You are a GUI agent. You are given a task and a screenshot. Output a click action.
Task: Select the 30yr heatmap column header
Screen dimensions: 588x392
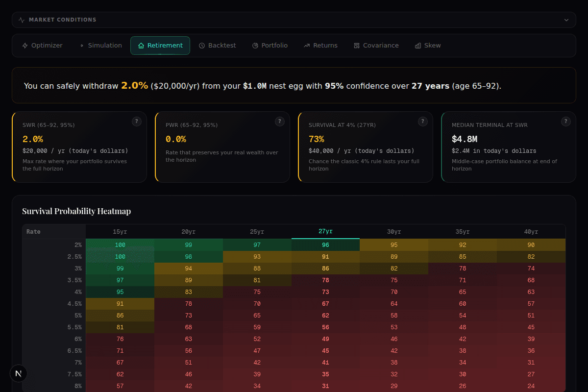point(394,231)
